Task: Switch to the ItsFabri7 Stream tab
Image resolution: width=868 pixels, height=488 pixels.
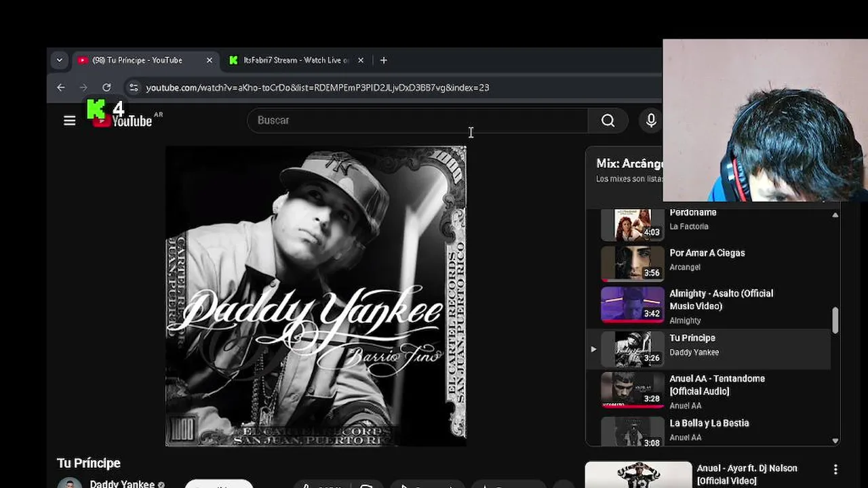Action: (295, 60)
